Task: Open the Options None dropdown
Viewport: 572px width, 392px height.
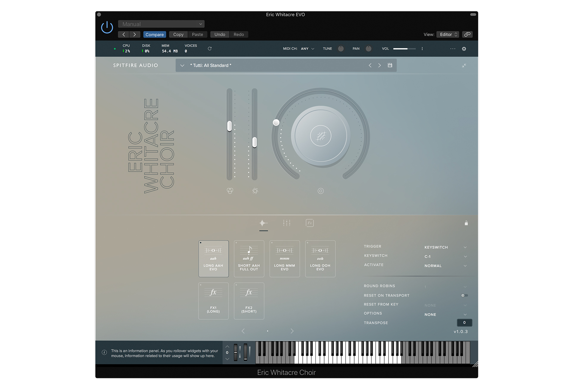Action: point(445,315)
